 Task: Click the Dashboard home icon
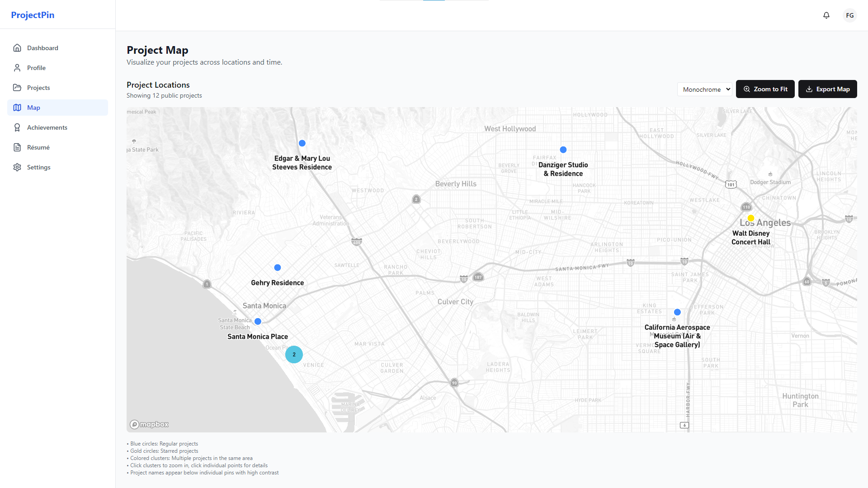tap(17, 48)
